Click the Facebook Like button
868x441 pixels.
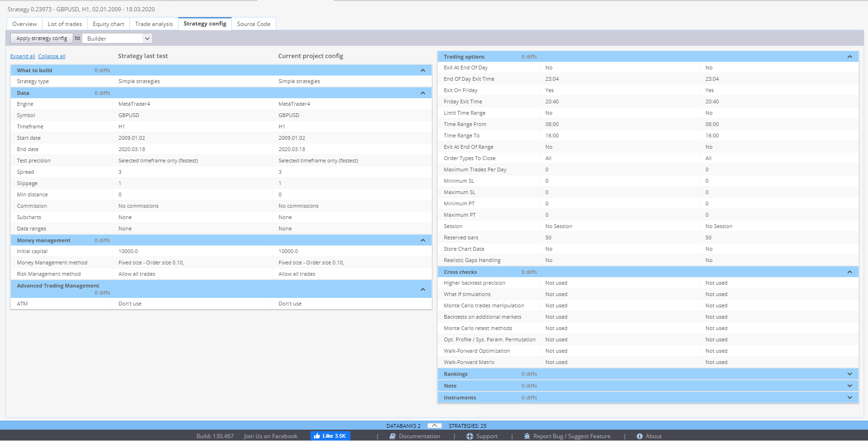point(330,436)
